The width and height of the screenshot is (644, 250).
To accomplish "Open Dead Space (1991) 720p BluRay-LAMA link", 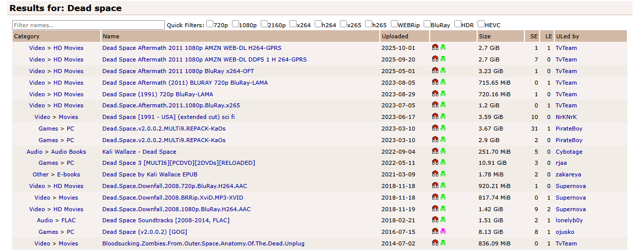I will [x=158, y=94].
